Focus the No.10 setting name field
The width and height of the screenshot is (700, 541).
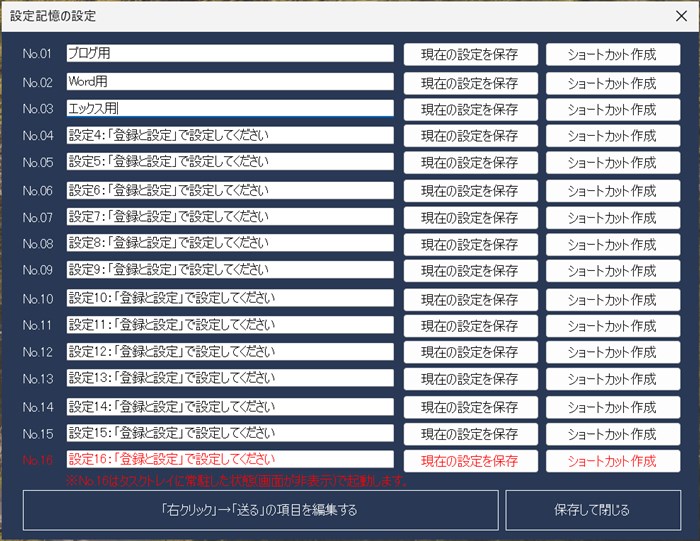[x=230, y=298]
